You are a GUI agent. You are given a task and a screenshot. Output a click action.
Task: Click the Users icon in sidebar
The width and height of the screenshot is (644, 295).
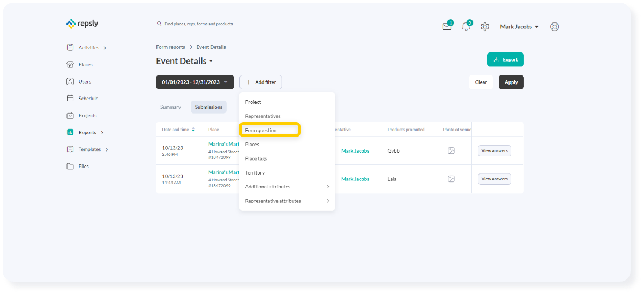pyautogui.click(x=70, y=81)
